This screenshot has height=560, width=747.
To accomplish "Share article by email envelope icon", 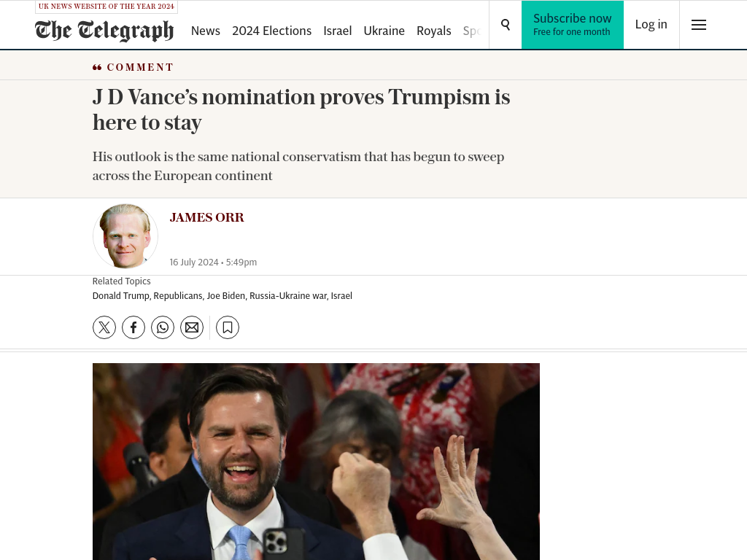I will click(x=192, y=327).
